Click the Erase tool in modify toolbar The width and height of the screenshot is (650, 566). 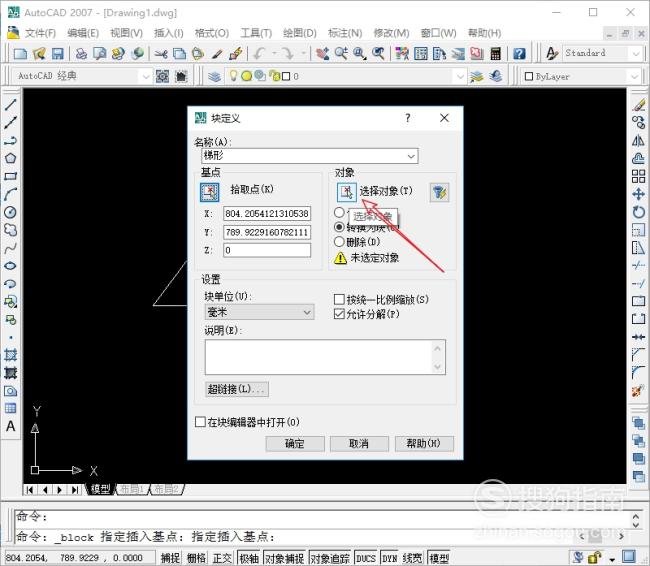(638, 104)
